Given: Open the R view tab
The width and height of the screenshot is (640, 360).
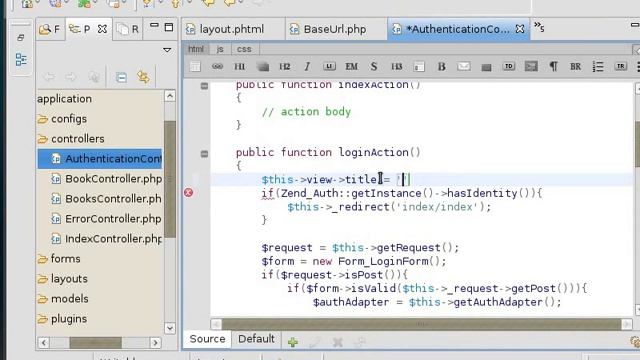Looking at the screenshot, I should point(128,29).
